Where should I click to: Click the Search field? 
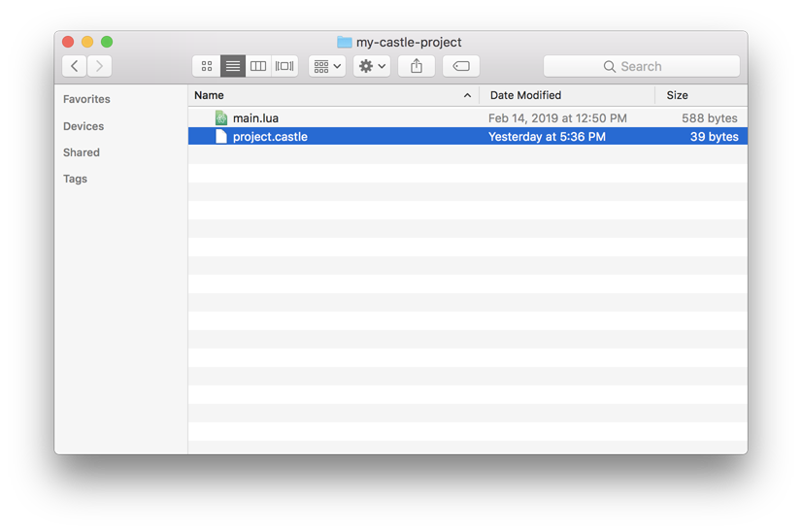[x=642, y=66]
